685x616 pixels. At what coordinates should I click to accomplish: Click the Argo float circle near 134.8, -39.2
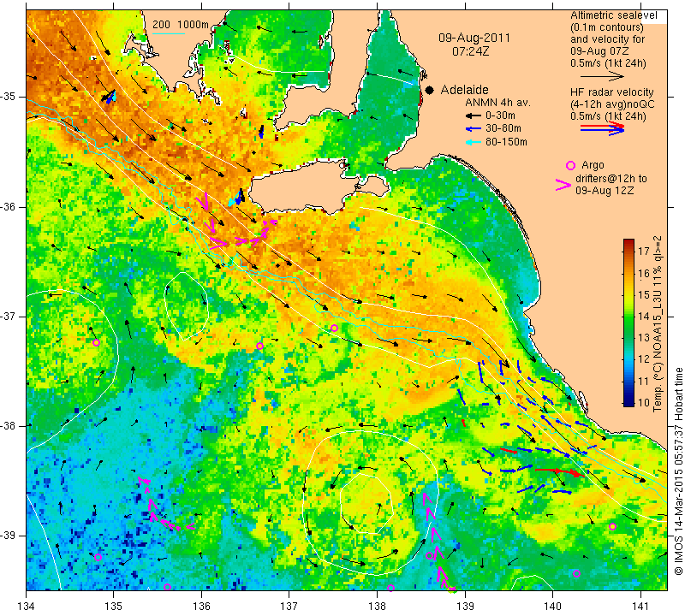(98, 557)
